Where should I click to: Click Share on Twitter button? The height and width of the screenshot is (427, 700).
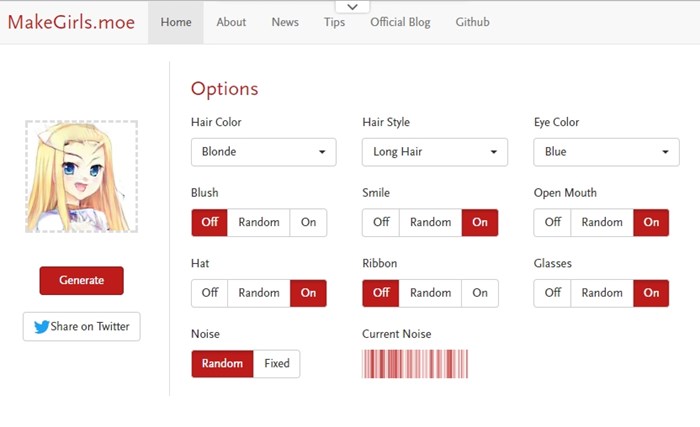82,327
